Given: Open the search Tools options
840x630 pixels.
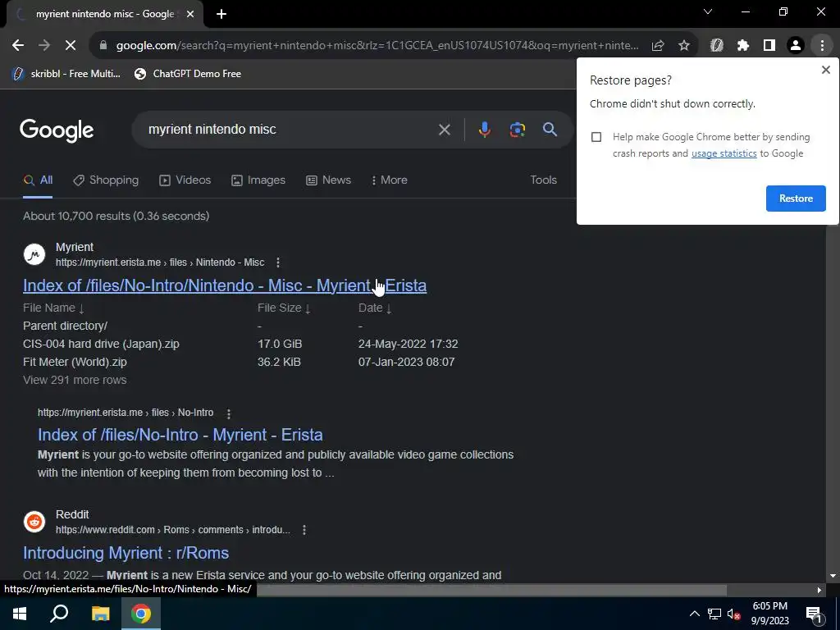Looking at the screenshot, I should [543, 180].
